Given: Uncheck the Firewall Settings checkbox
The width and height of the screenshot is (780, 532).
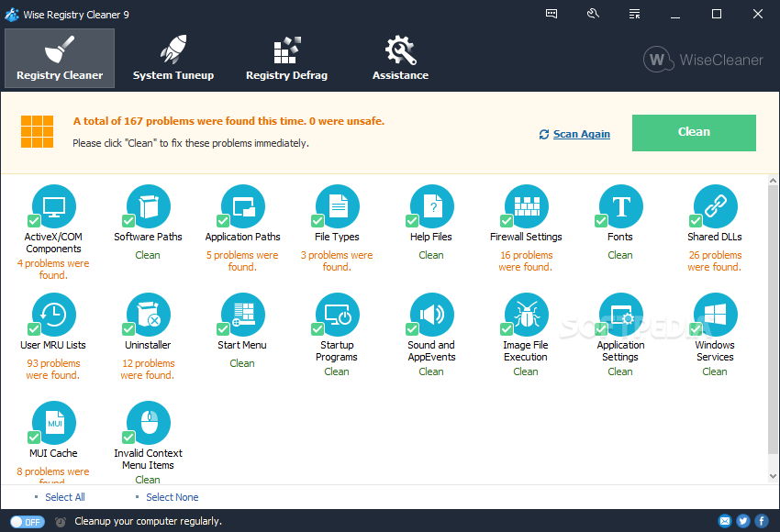Looking at the screenshot, I should (x=507, y=221).
